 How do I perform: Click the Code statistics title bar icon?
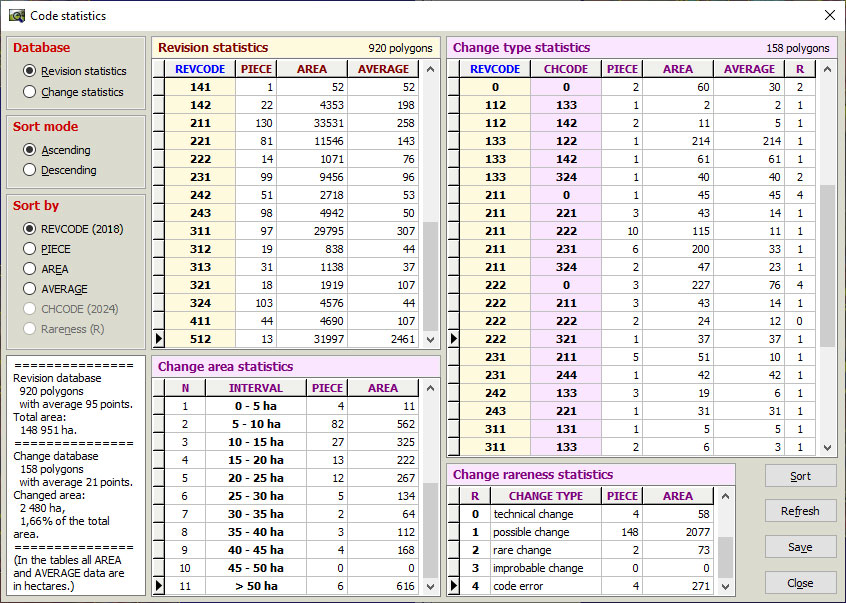(16, 15)
